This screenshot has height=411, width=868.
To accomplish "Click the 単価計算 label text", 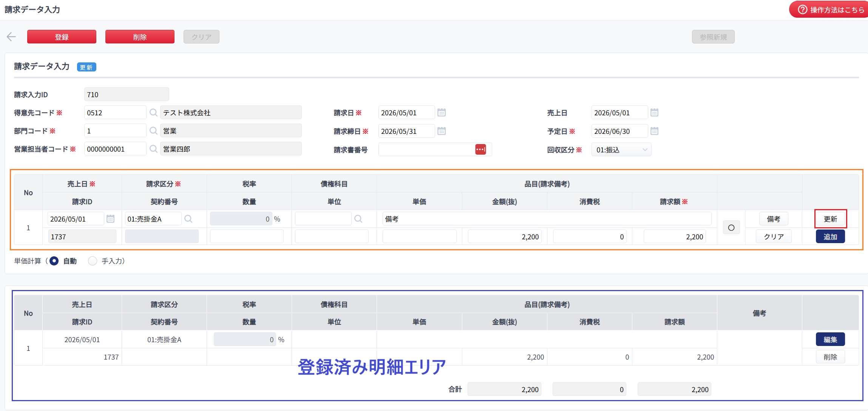I will pos(28,261).
